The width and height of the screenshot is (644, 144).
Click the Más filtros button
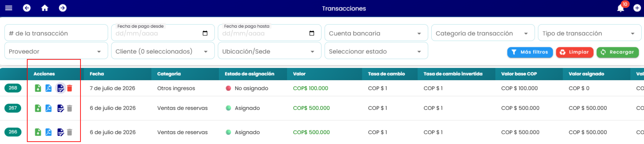(530, 52)
